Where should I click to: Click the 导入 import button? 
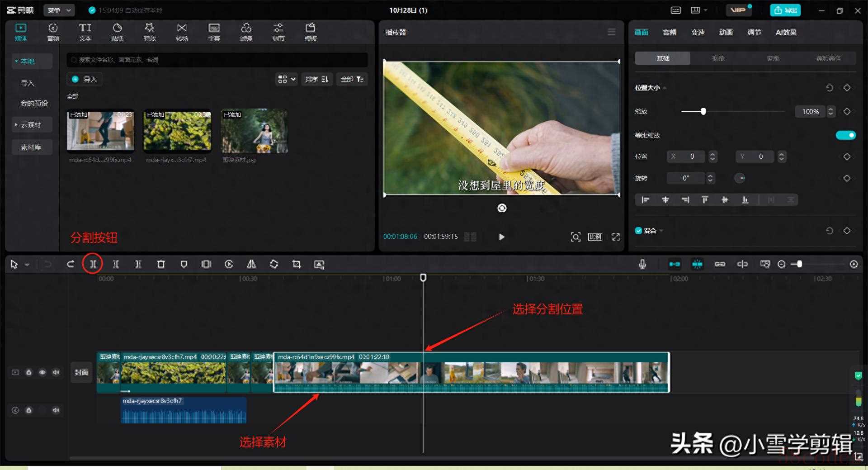[85, 79]
